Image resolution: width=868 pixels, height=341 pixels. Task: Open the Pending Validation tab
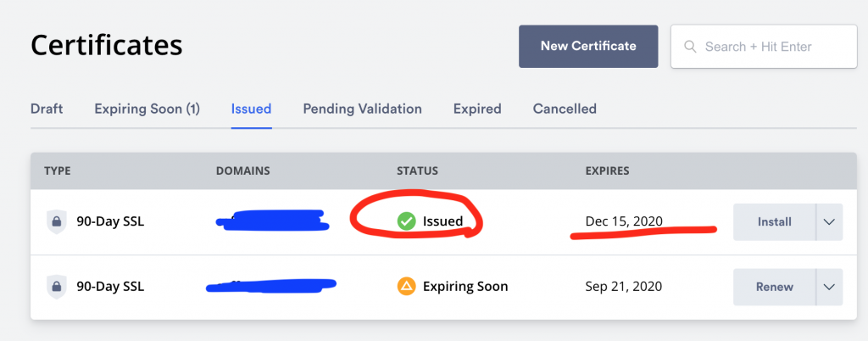tap(362, 109)
